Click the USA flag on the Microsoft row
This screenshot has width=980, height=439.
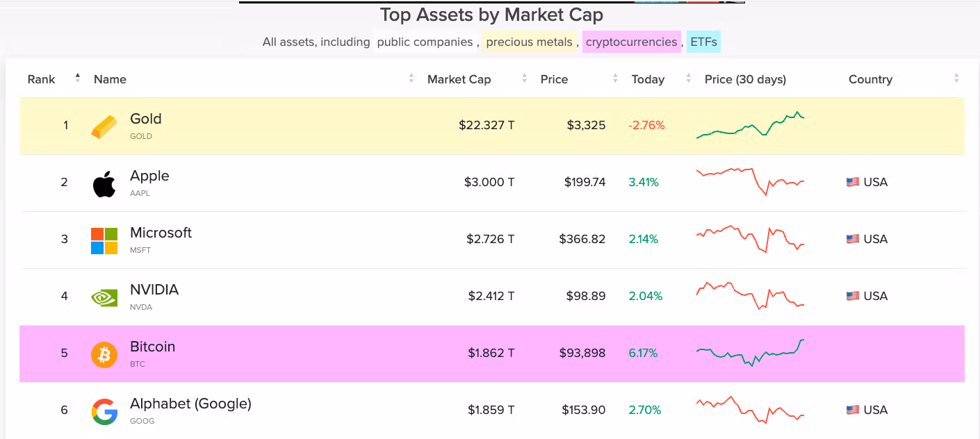[851, 239]
